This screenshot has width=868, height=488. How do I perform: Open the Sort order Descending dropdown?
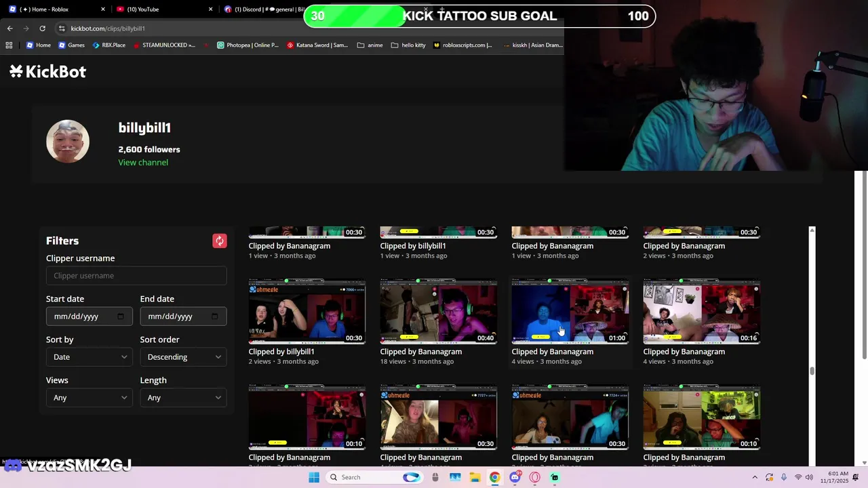pyautogui.click(x=183, y=357)
